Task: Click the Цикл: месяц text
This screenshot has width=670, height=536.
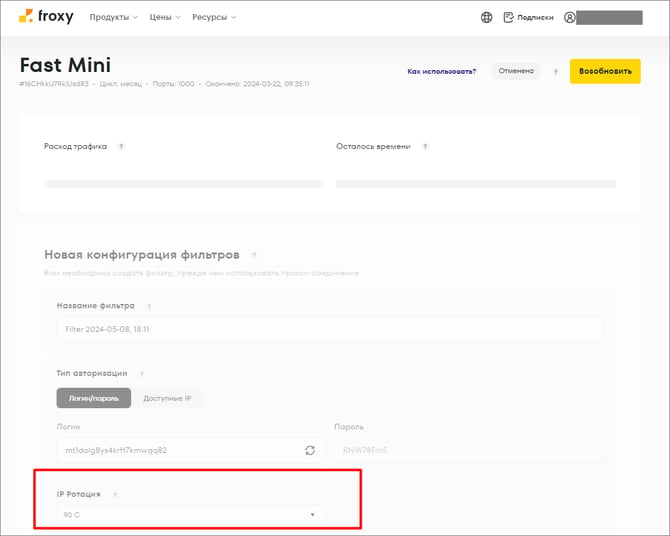Action: coord(120,84)
